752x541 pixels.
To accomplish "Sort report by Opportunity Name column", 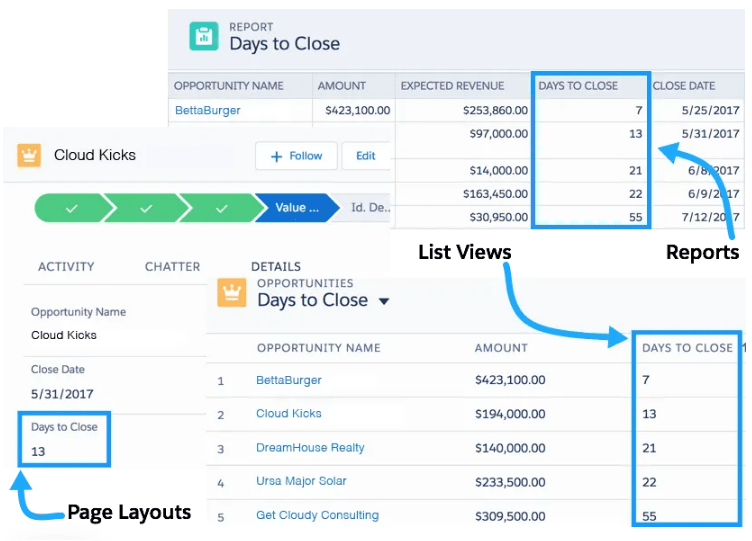I will pos(229,86).
